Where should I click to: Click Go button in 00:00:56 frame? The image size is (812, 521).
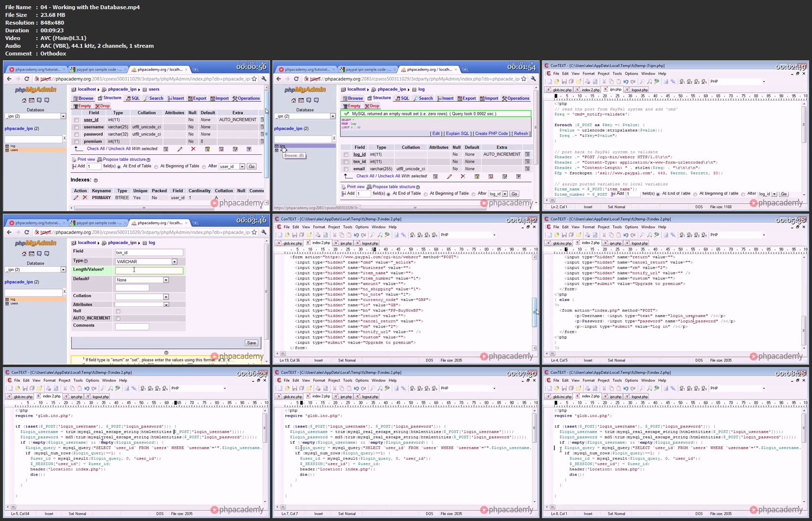[252, 166]
